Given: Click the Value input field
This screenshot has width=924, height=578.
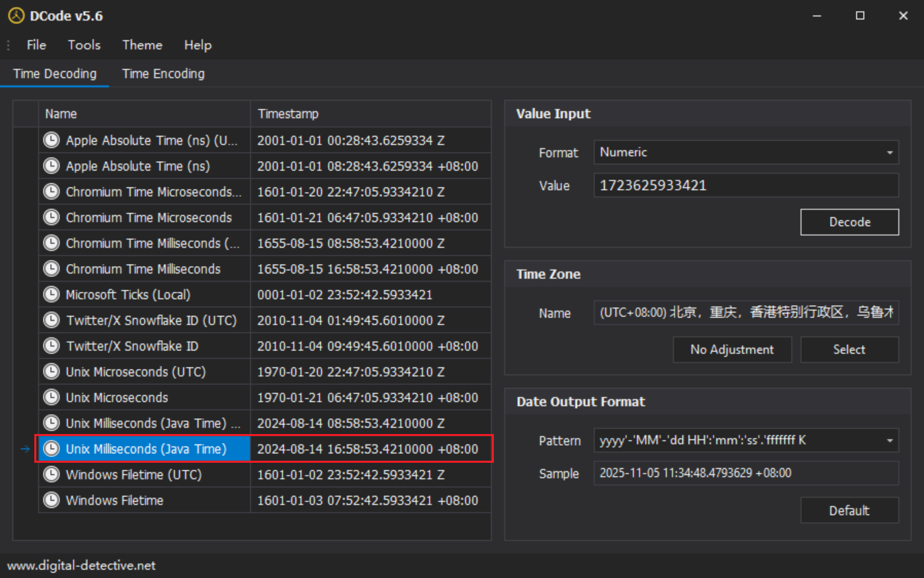Looking at the screenshot, I should [746, 186].
